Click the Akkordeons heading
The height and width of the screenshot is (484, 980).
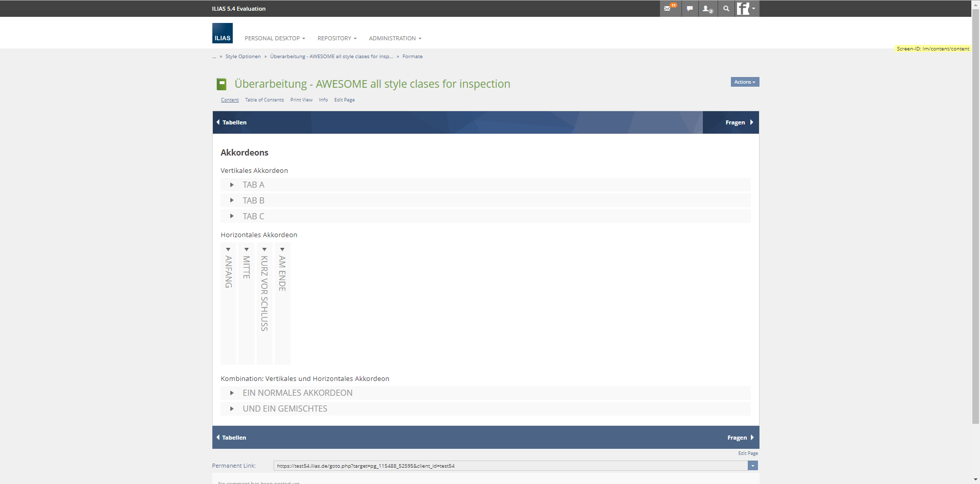coord(244,152)
